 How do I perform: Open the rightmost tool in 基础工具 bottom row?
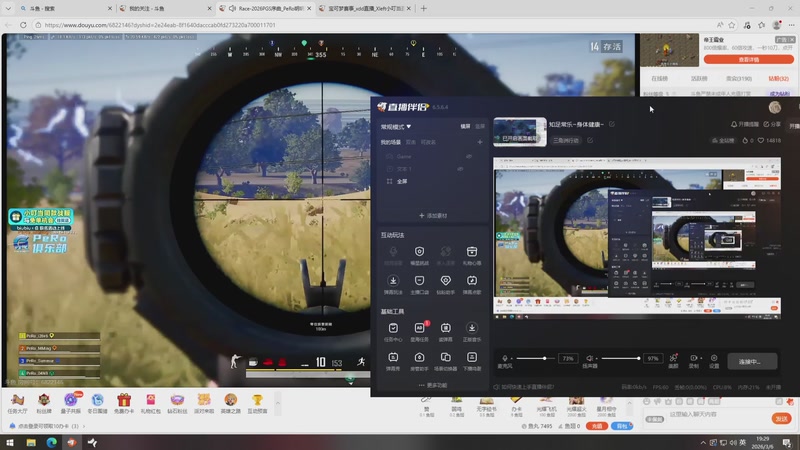[472, 357]
